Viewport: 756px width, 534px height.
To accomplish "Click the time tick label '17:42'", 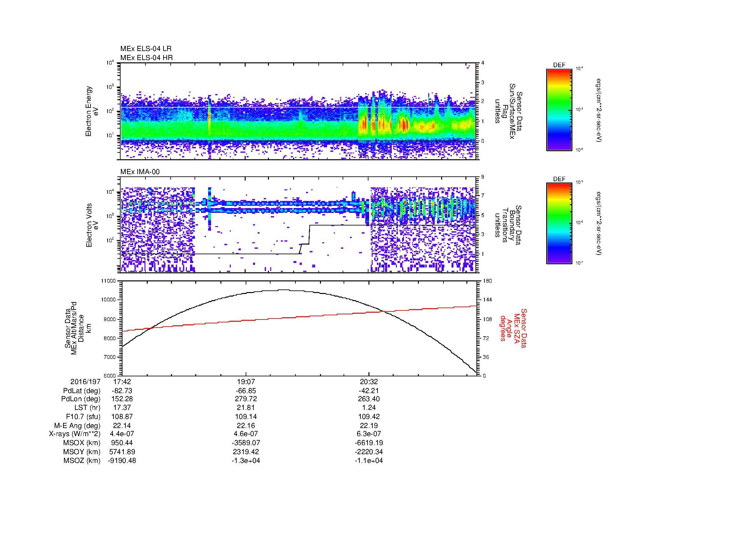I will click(x=122, y=382).
